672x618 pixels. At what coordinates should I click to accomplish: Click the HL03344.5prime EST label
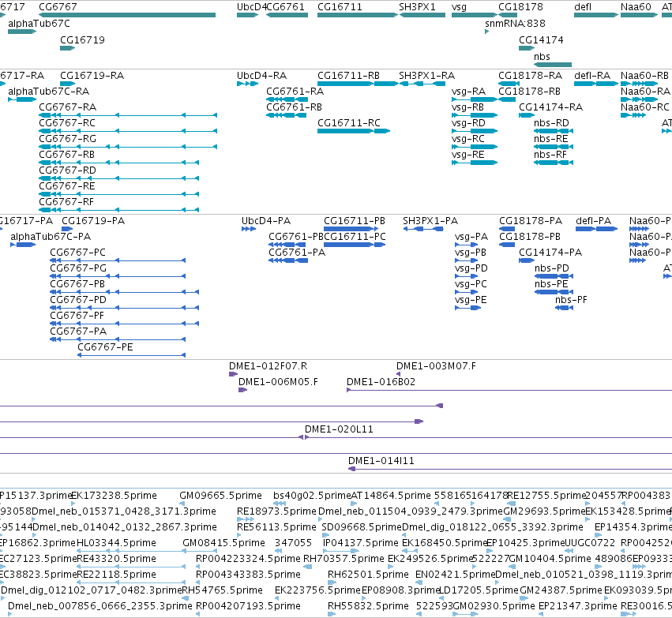coord(116,543)
